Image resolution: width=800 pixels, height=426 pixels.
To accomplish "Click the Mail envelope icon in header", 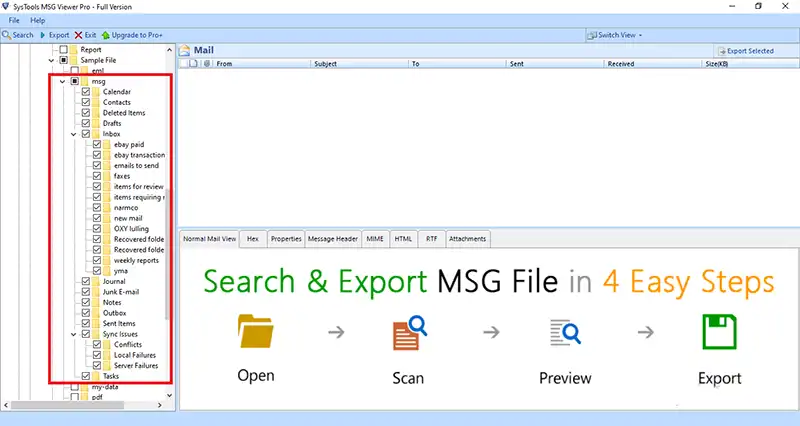I will (185, 50).
